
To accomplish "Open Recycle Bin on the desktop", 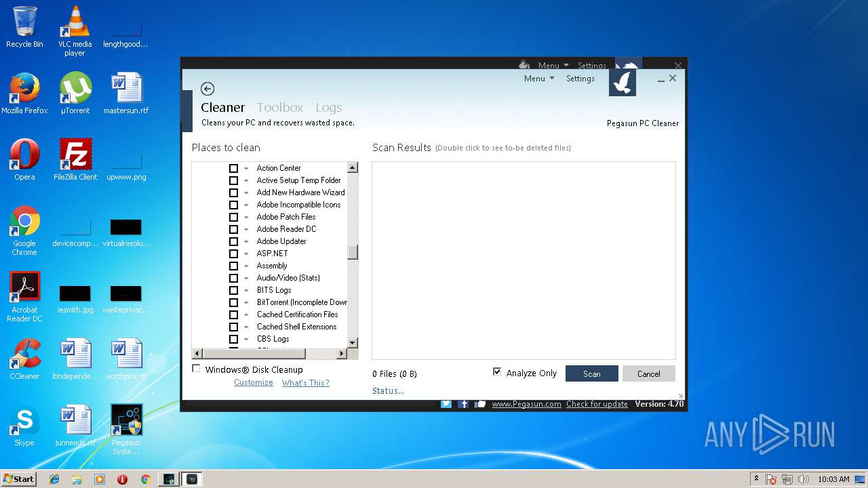I will (24, 27).
